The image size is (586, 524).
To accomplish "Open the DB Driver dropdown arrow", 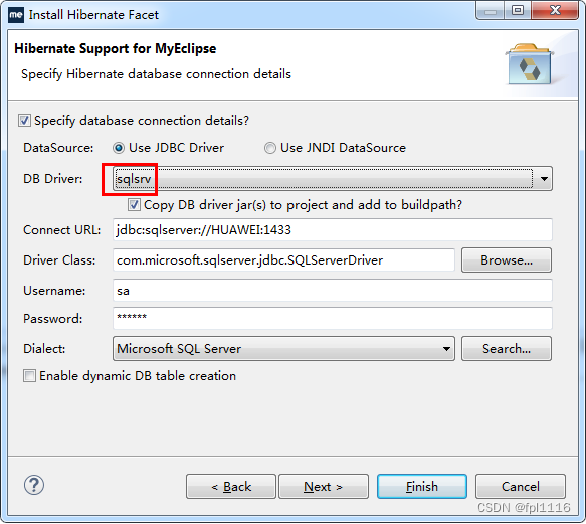I will pyautogui.click(x=544, y=179).
